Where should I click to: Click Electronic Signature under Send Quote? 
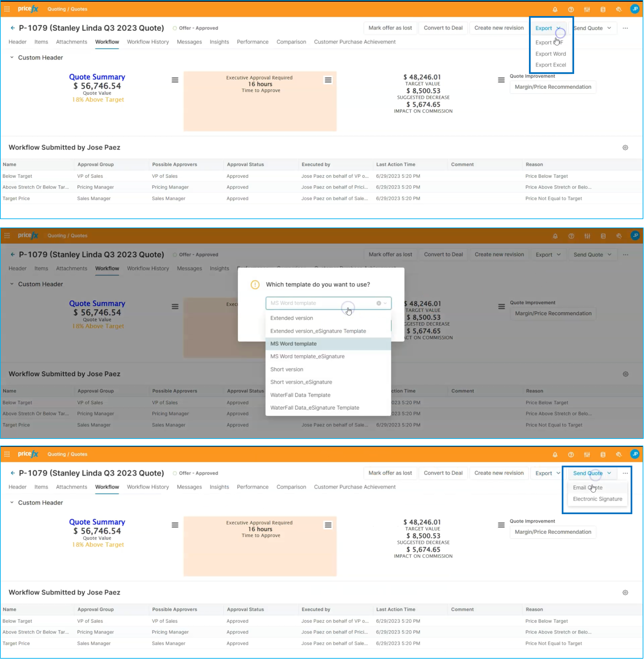pos(597,499)
